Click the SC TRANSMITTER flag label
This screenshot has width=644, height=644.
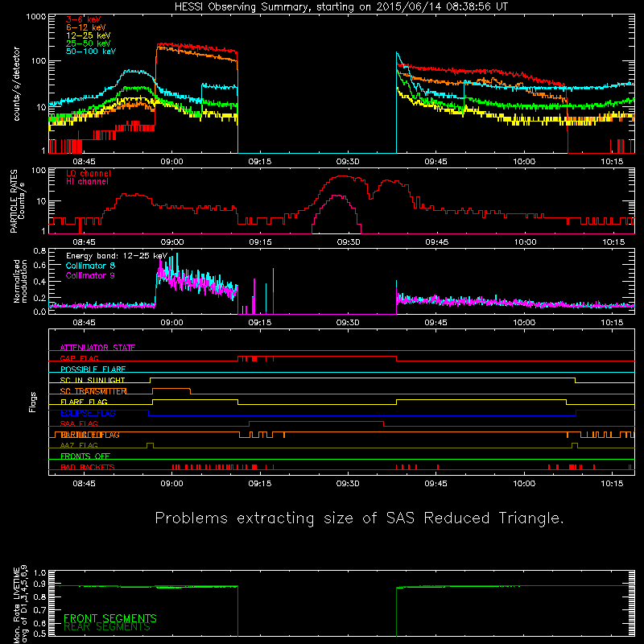(93, 391)
